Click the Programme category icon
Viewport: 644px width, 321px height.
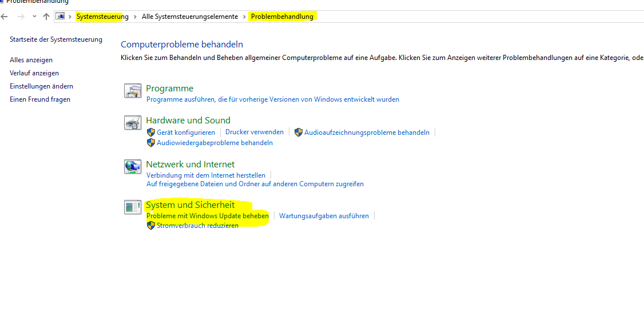tap(133, 91)
